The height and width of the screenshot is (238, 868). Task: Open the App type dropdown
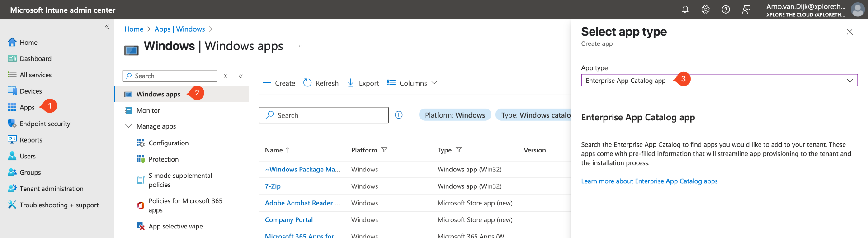719,80
